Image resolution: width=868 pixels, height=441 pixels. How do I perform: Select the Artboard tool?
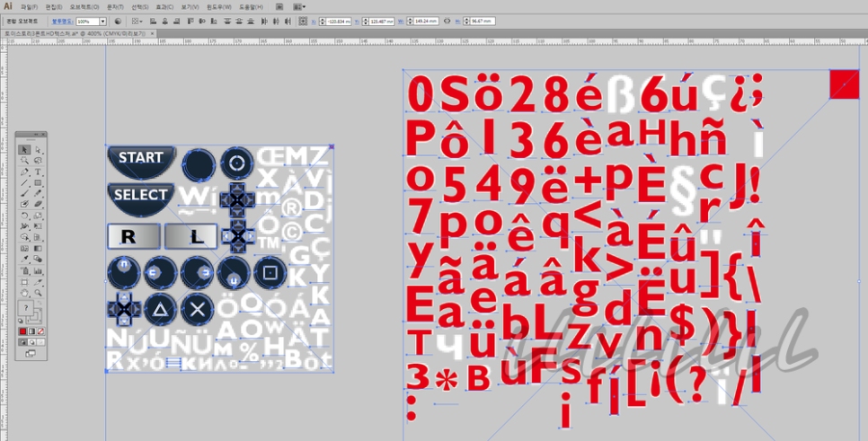(x=23, y=282)
